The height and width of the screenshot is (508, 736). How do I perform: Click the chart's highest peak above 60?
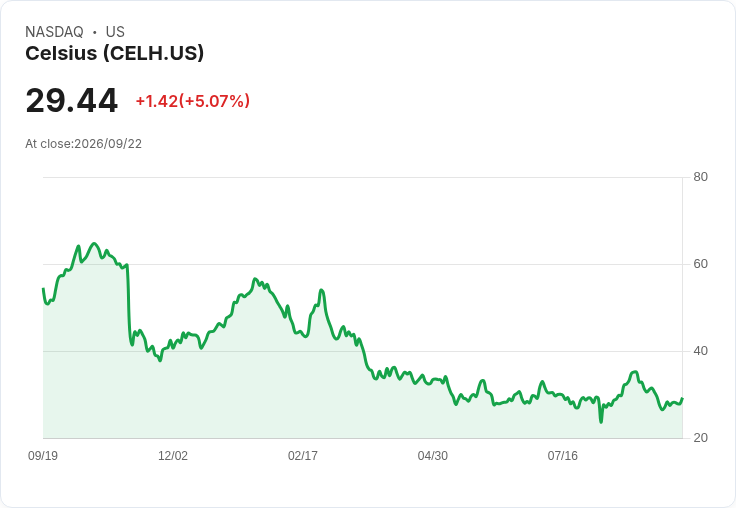[94, 243]
